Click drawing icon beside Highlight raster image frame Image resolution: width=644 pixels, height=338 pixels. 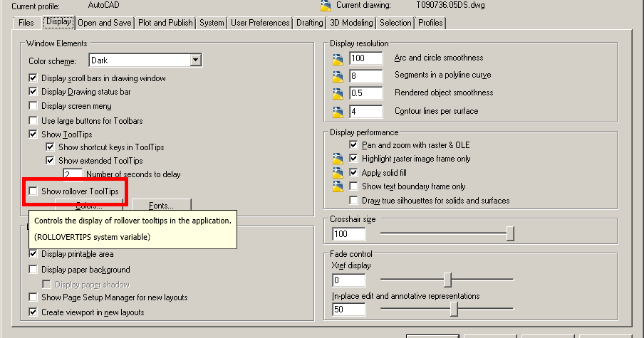pyautogui.click(x=338, y=159)
